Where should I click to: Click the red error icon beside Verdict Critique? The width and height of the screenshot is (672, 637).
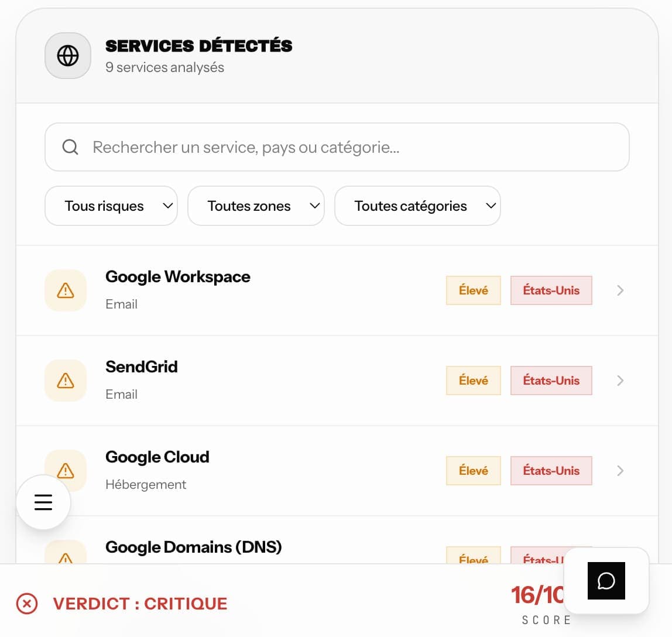pos(26,604)
